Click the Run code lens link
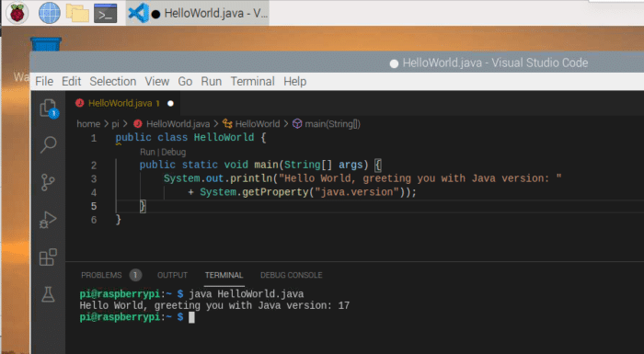The image size is (644, 354). pos(147,152)
